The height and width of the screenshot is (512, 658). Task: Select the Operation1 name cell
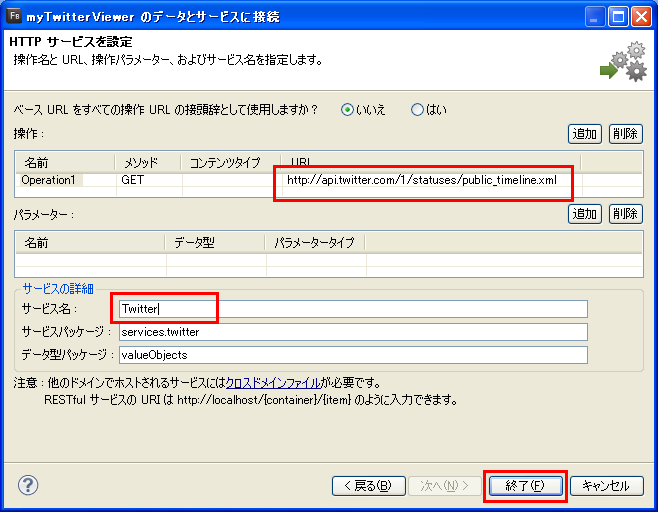coord(65,180)
